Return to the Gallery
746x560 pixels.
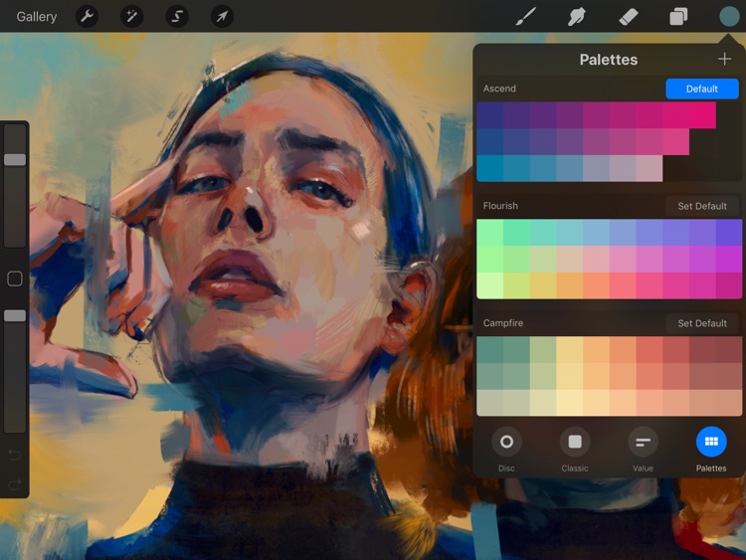(x=37, y=16)
